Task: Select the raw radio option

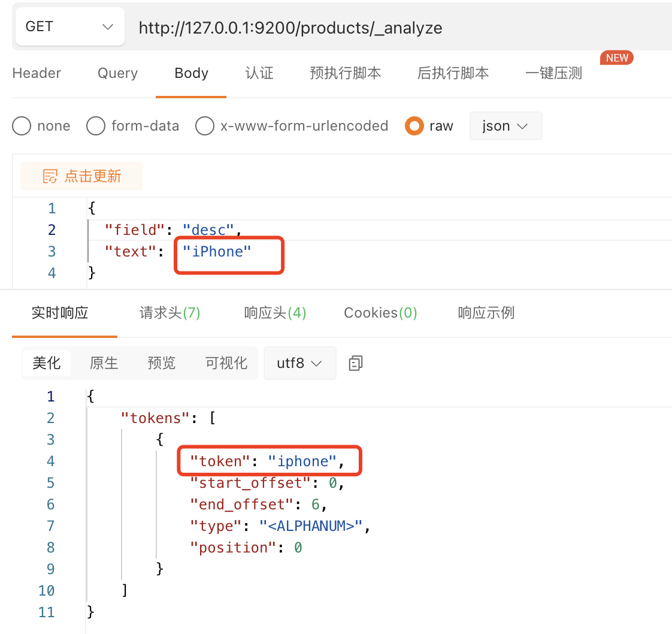Action: [x=414, y=126]
